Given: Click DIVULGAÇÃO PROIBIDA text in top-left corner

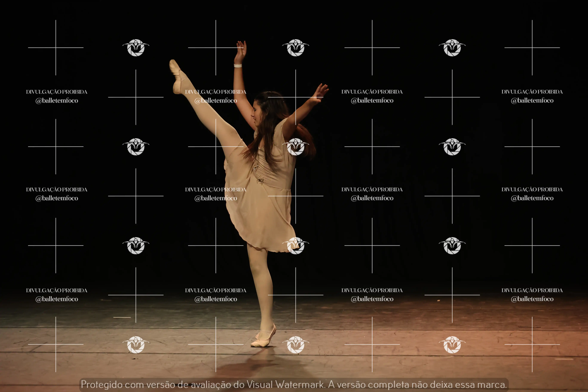Looking at the screenshot, I should point(57,92).
